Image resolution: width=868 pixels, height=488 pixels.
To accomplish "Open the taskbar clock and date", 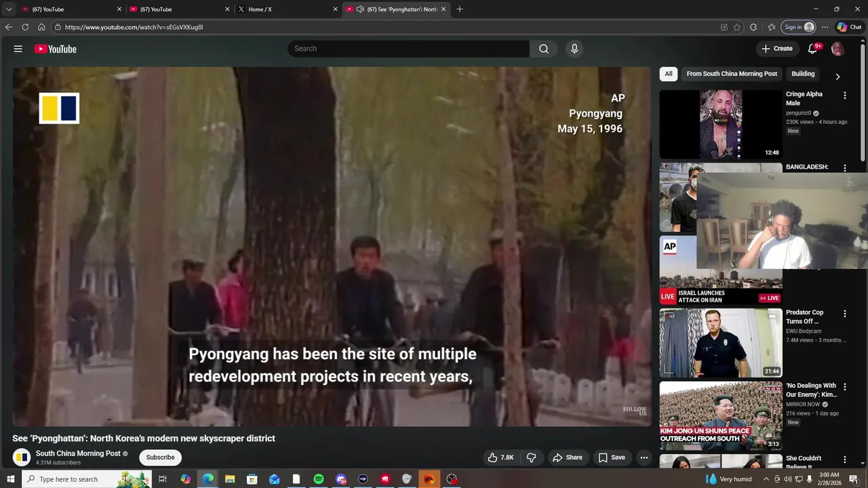I will tap(829, 479).
